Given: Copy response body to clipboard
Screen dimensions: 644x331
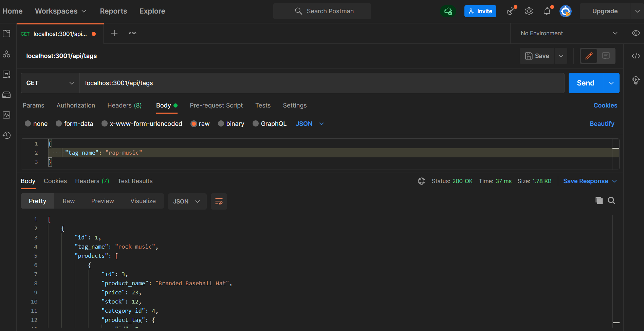Looking at the screenshot, I should coord(599,200).
